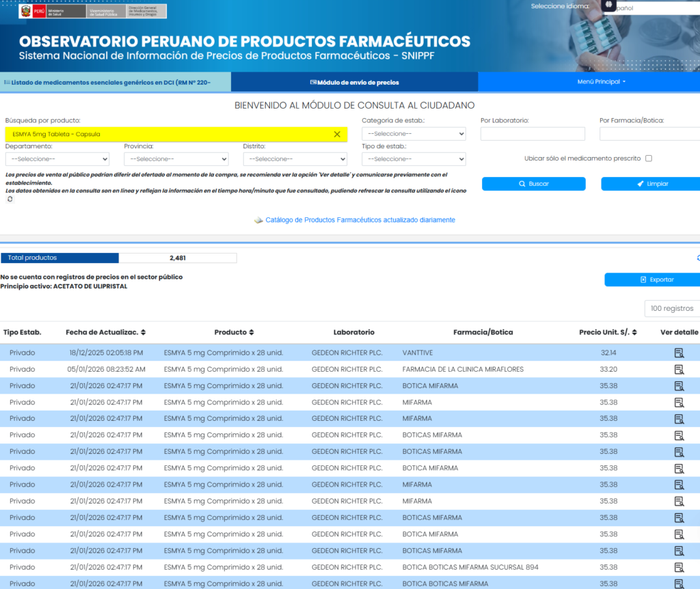Sort by Precio Unit. S/. column arrows
Screen dimensions: 700x589
point(634,333)
